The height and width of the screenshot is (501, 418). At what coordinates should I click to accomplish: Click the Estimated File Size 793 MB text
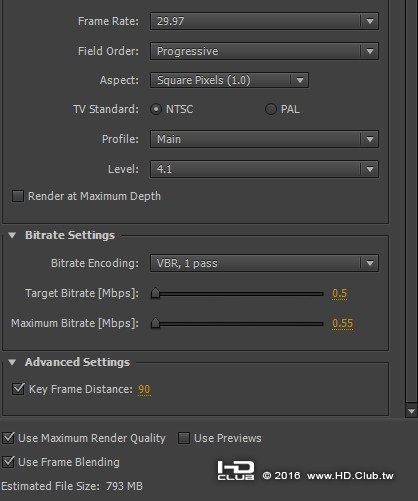coord(72,486)
